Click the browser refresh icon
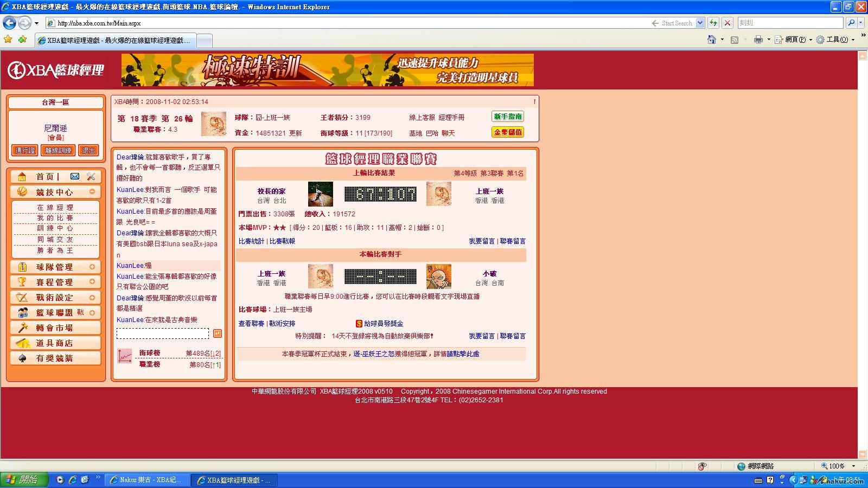 [713, 23]
